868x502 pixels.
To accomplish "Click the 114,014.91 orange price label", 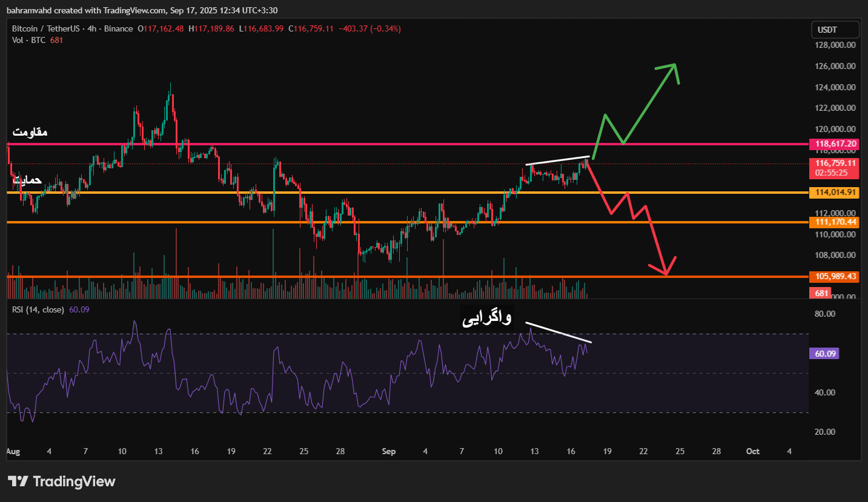I will [835, 193].
